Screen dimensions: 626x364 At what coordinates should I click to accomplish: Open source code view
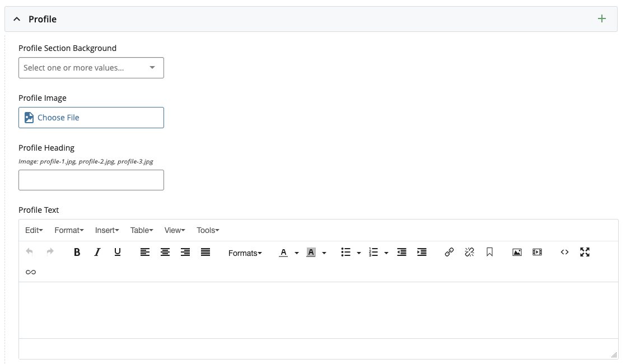[564, 253]
